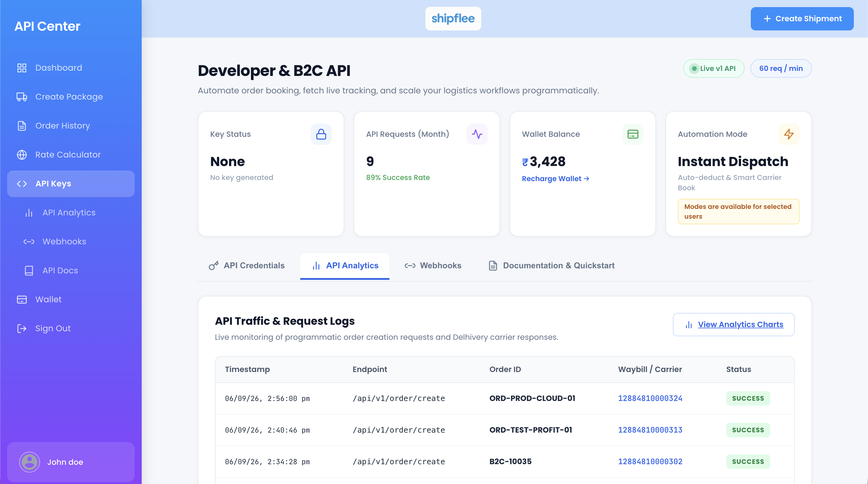Click the Rate Calculator globe icon

(22, 155)
